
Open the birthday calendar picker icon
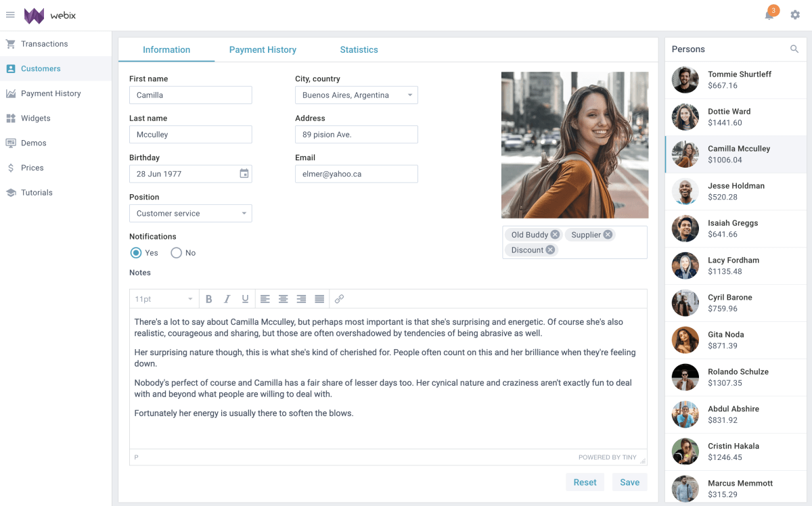[x=244, y=174]
